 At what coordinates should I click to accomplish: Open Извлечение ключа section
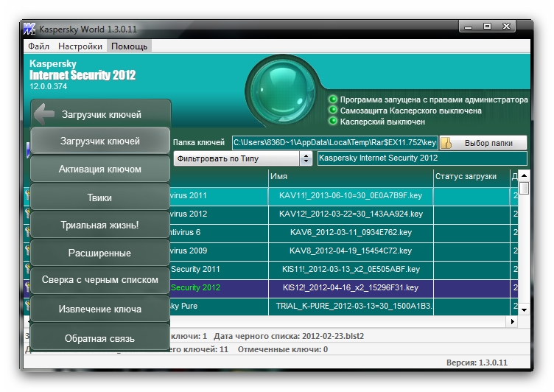pos(100,309)
